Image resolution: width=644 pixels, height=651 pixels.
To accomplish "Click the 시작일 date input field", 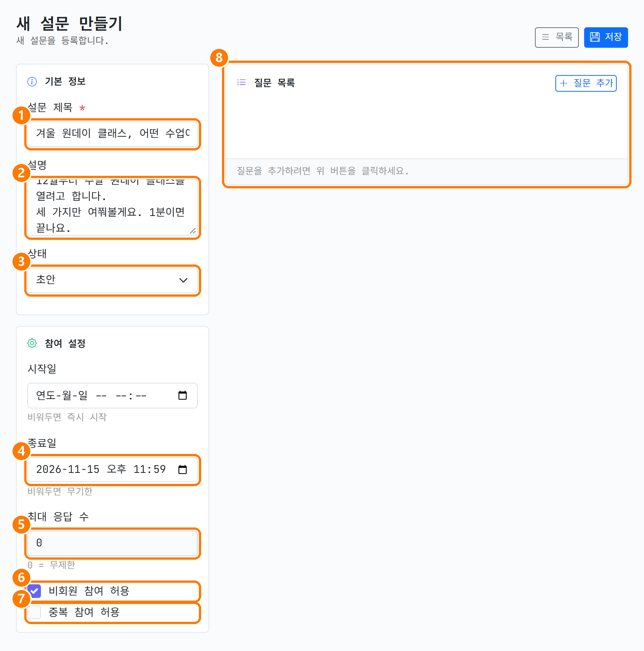I will [113, 396].
